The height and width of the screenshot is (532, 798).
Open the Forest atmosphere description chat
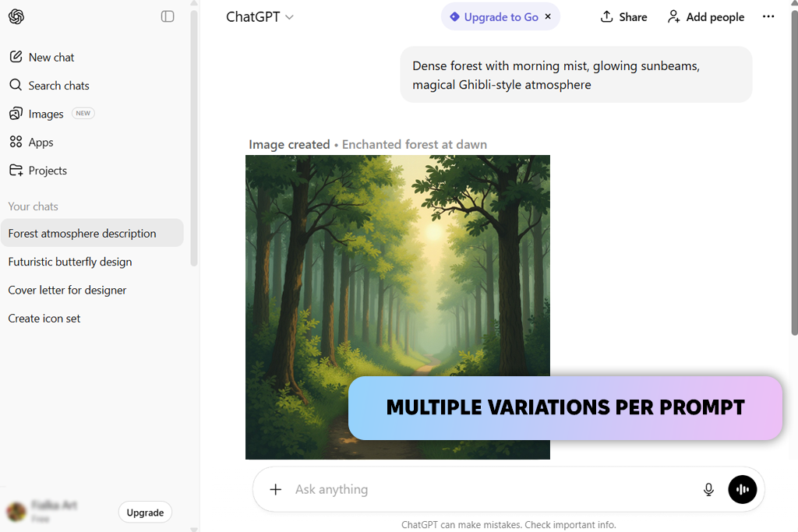coord(92,234)
